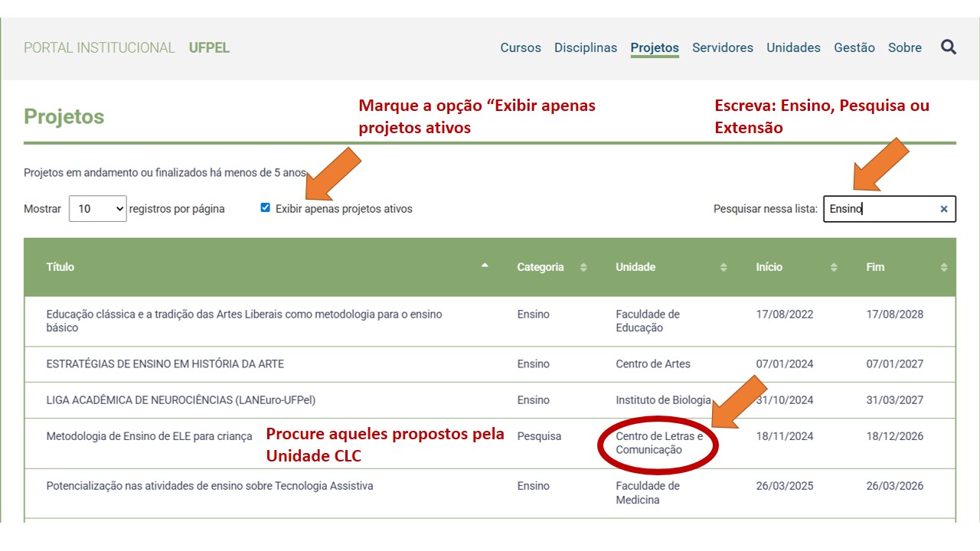Click the Portal Institucional UFPEL logo link

pos(126,47)
